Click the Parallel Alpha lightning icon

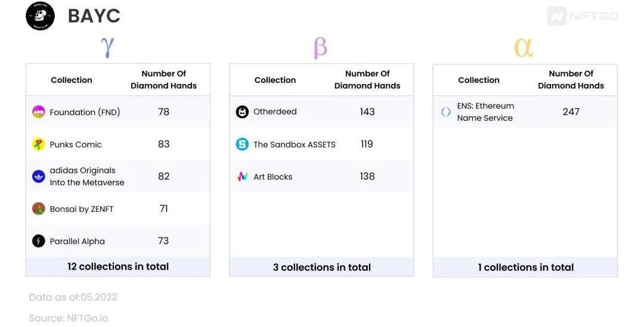coord(39,240)
